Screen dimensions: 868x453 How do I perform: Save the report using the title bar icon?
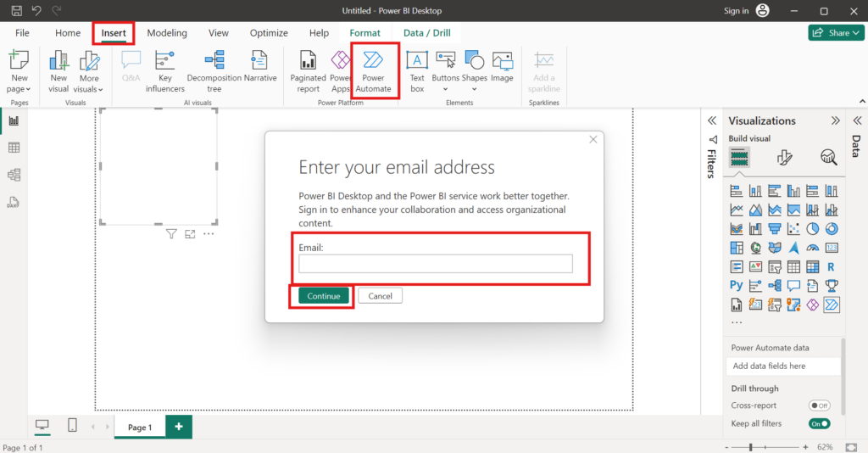tap(17, 10)
